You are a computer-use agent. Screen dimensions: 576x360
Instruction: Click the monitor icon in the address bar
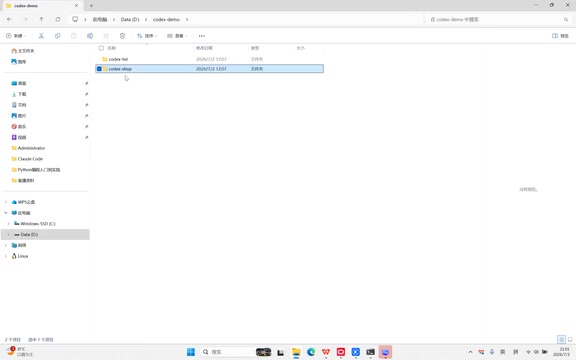[x=75, y=19]
